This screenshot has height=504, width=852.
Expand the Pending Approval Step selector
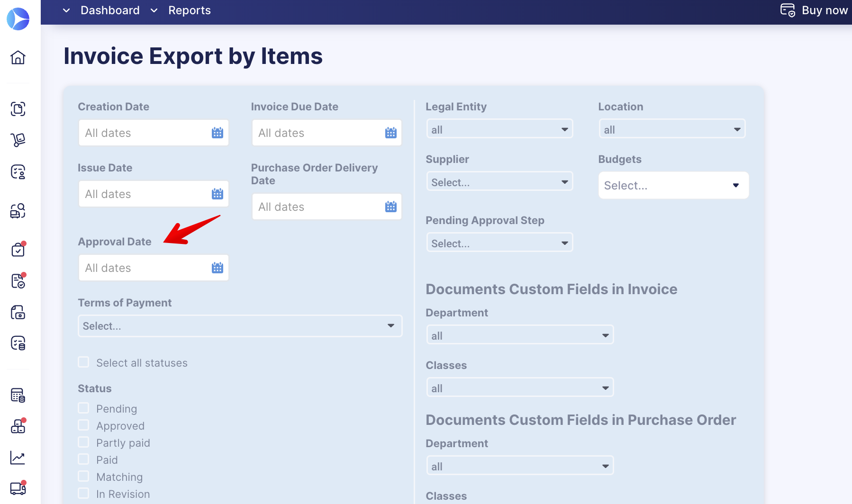pos(499,243)
